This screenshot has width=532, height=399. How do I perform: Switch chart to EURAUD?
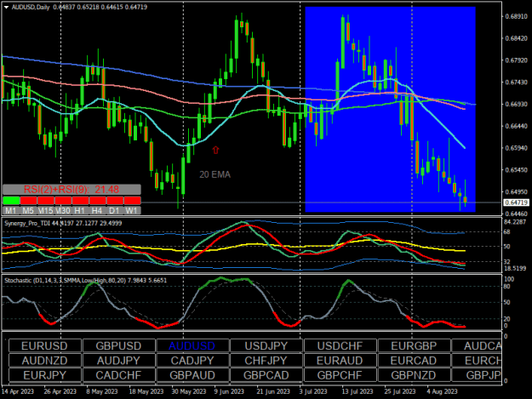(340, 361)
